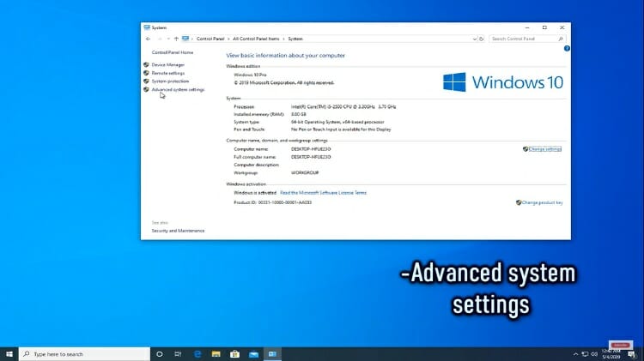The height and width of the screenshot is (361, 644).
Task: Open Security and Maintenance link
Action: pyautogui.click(x=178, y=231)
